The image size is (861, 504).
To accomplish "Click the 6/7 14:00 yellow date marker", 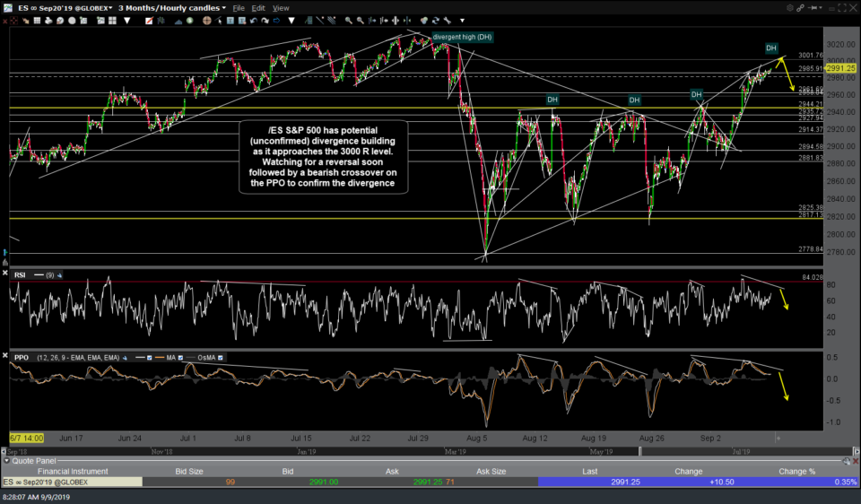I will 26,439.
